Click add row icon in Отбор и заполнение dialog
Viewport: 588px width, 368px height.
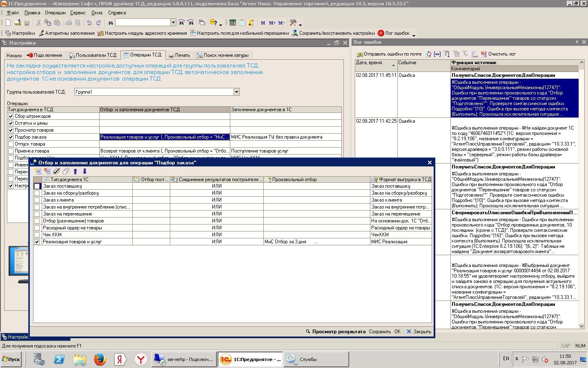[38, 171]
